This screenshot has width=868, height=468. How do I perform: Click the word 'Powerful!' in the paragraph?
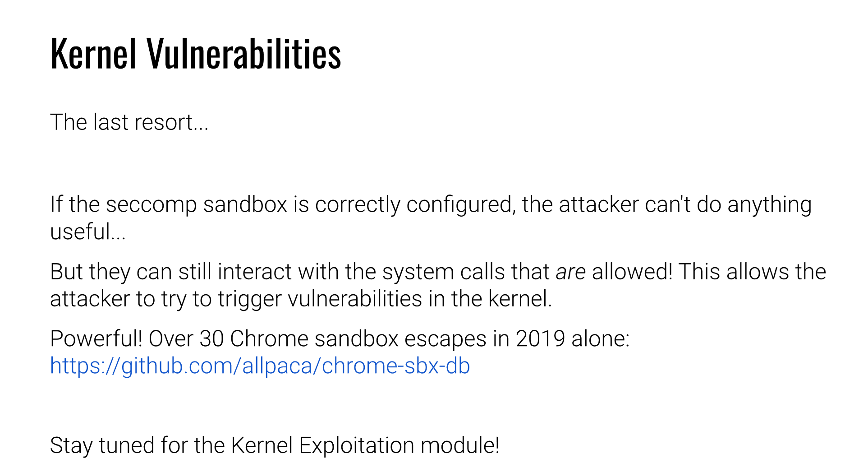click(x=96, y=338)
